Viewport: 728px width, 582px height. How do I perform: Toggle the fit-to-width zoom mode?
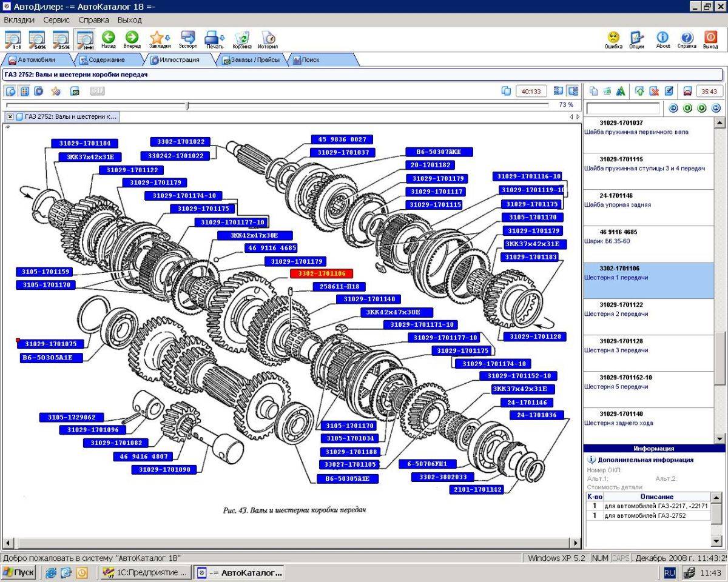[x=85, y=39]
